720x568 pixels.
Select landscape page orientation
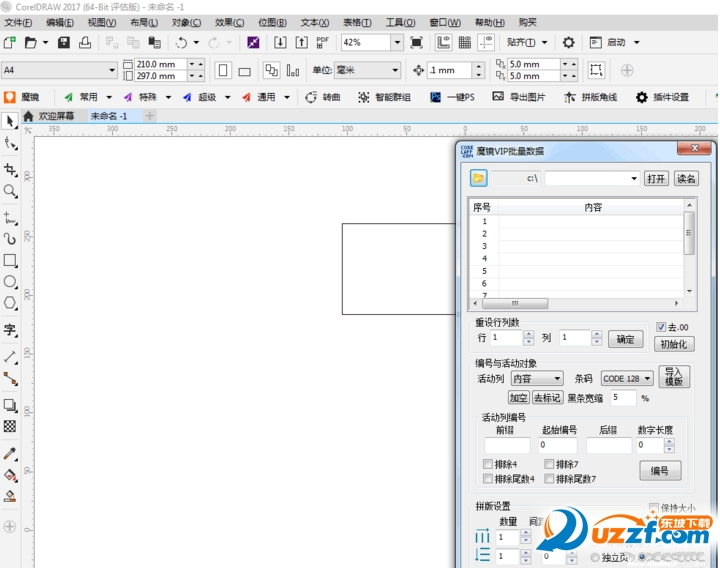point(245,71)
